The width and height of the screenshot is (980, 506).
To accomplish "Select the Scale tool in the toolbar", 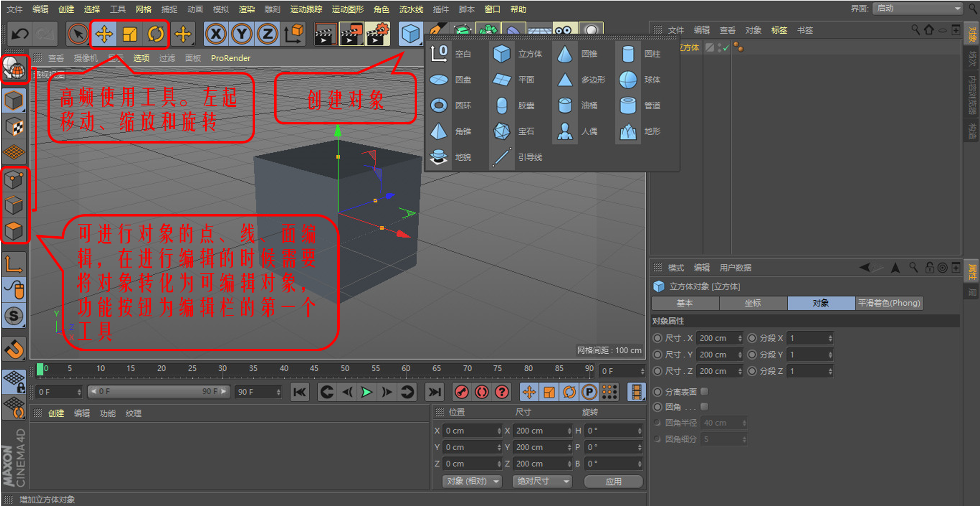I will tap(129, 33).
